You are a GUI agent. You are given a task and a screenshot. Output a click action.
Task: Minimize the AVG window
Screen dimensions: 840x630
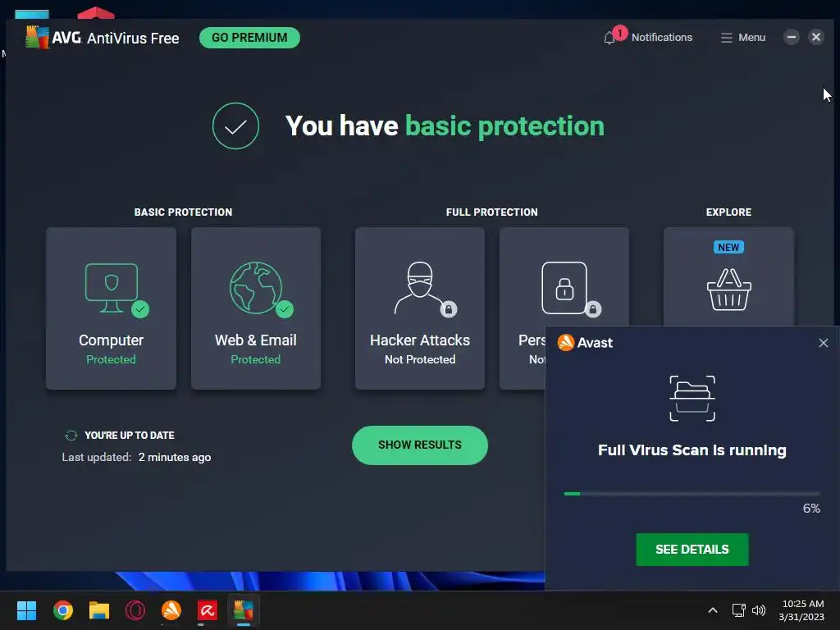792,37
